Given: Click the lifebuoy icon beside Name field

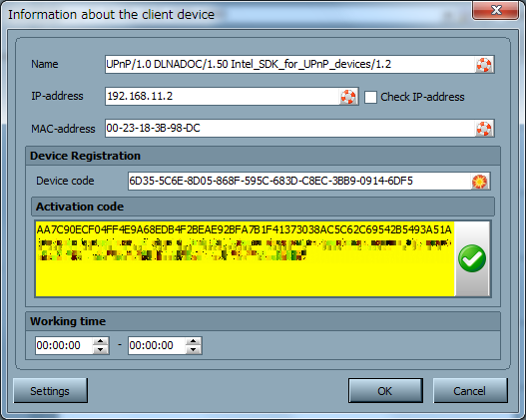Looking at the screenshot, I should [x=484, y=65].
